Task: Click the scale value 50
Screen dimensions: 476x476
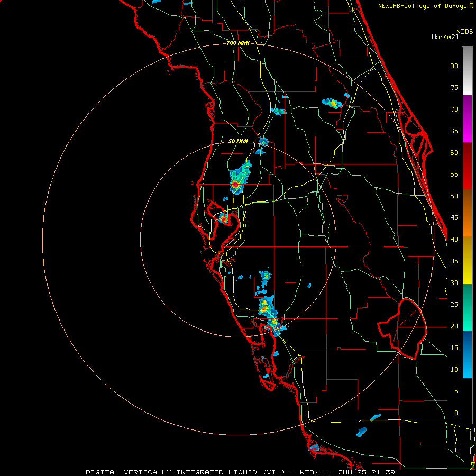Action: point(454,196)
